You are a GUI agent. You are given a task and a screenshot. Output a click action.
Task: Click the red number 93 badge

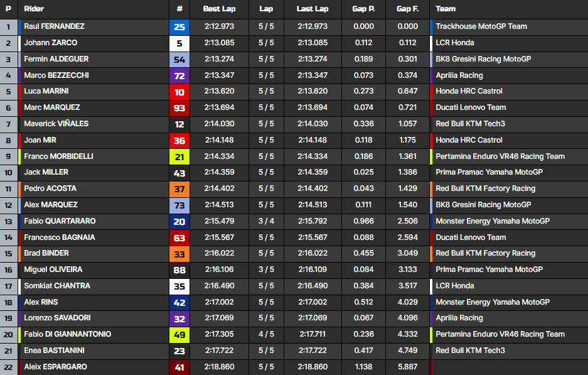click(179, 108)
